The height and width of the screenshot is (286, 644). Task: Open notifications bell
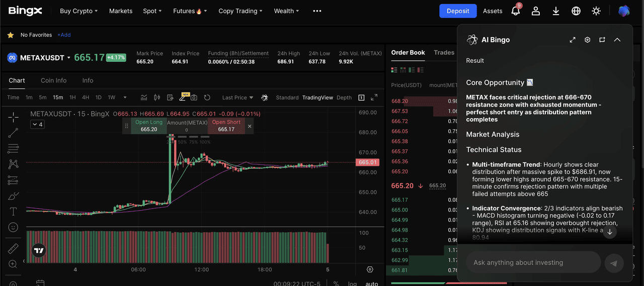[515, 11]
